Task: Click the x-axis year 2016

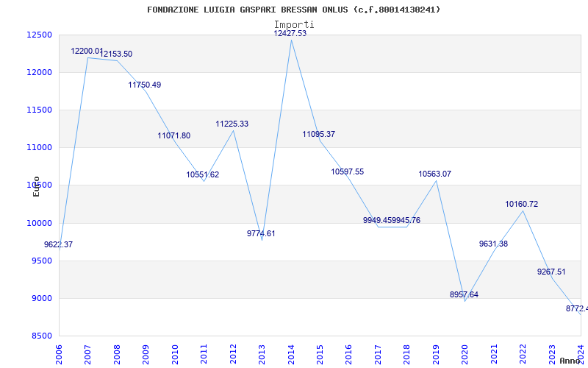Action: [348, 355]
